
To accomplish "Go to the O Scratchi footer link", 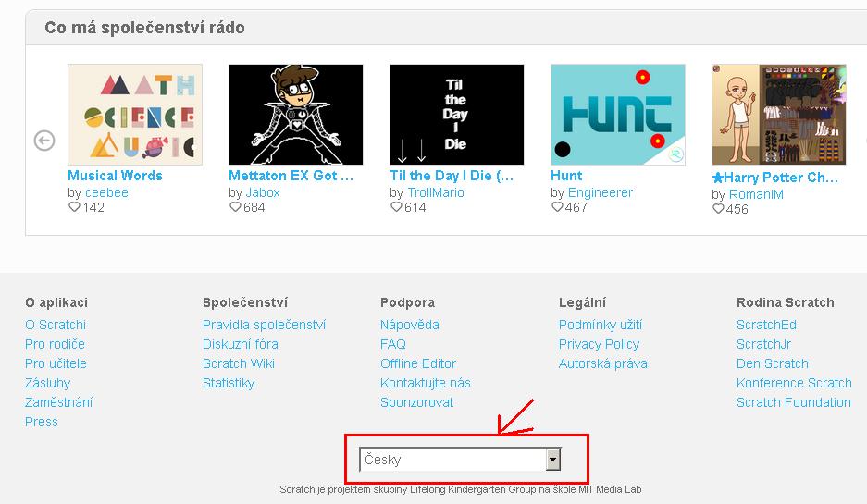I will (56, 325).
